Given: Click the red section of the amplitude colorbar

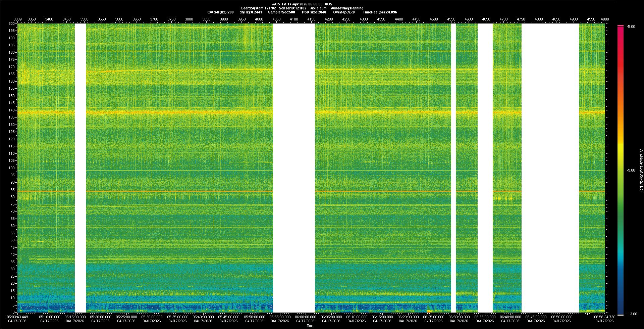Looking at the screenshot, I should pos(621,50).
